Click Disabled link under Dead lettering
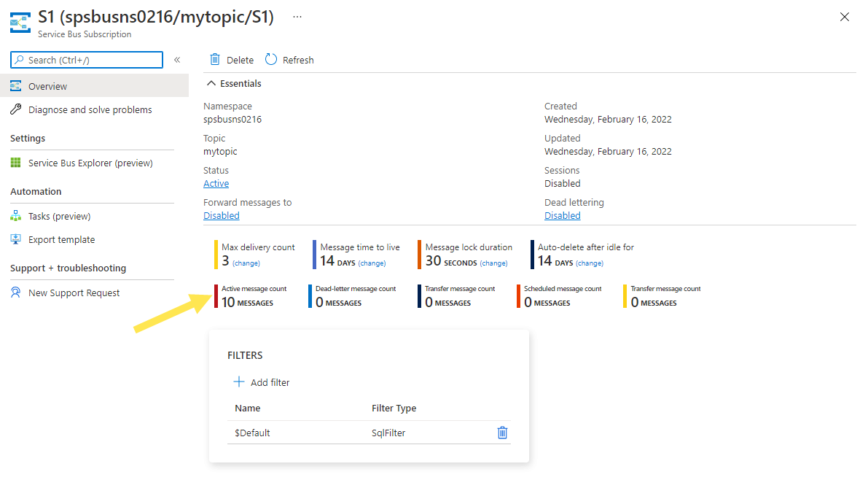This screenshot has height=480, width=868. [x=563, y=216]
